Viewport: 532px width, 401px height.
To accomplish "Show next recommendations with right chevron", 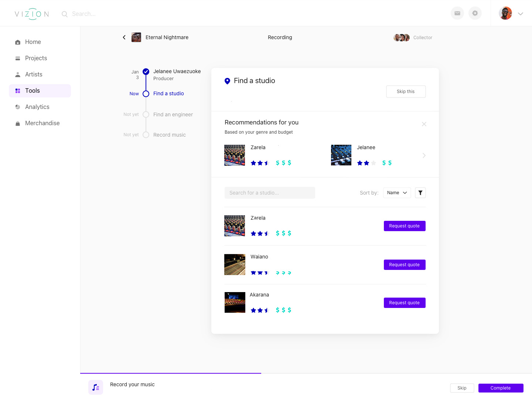I will pos(424,155).
